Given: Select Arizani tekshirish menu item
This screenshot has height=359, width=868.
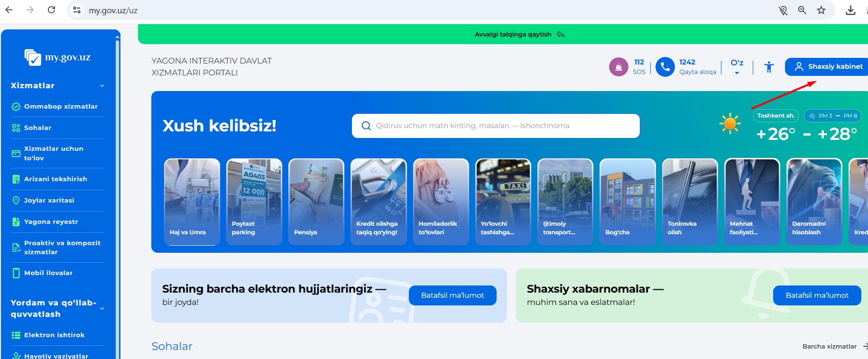Looking at the screenshot, I should click(x=55, y=179).
